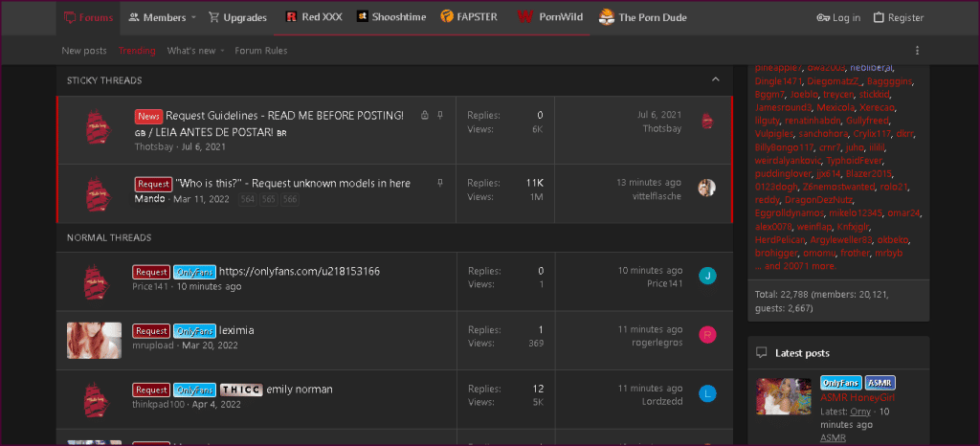
Task: Click ship avatar beside Request Guidelines thread
Action: point(97,128)
